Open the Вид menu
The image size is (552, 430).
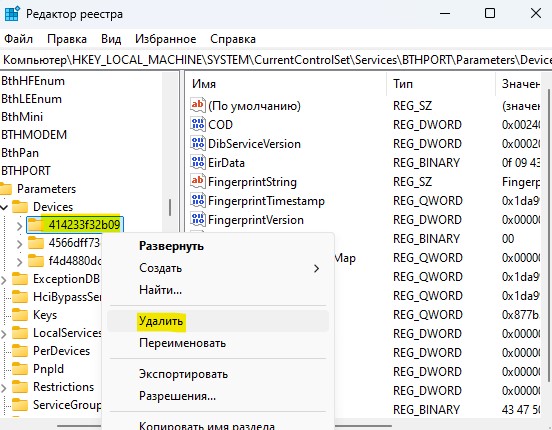[111, 39]
